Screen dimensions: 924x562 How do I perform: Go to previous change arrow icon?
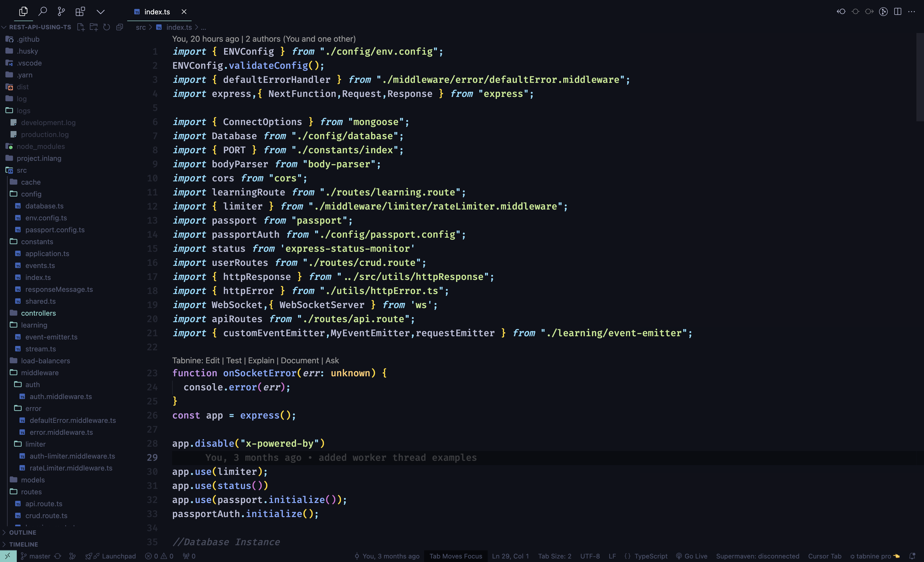tap(841, 12)
